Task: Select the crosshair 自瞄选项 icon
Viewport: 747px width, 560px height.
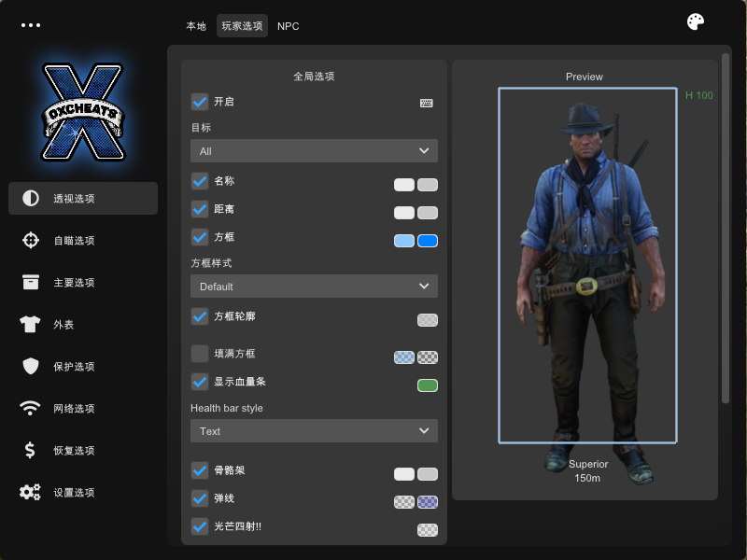Action: point(31,241)
